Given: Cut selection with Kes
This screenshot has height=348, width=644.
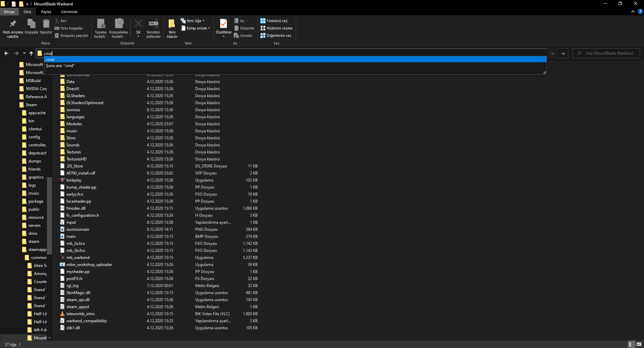Looking at the screenshot, I should coord(61,21).
